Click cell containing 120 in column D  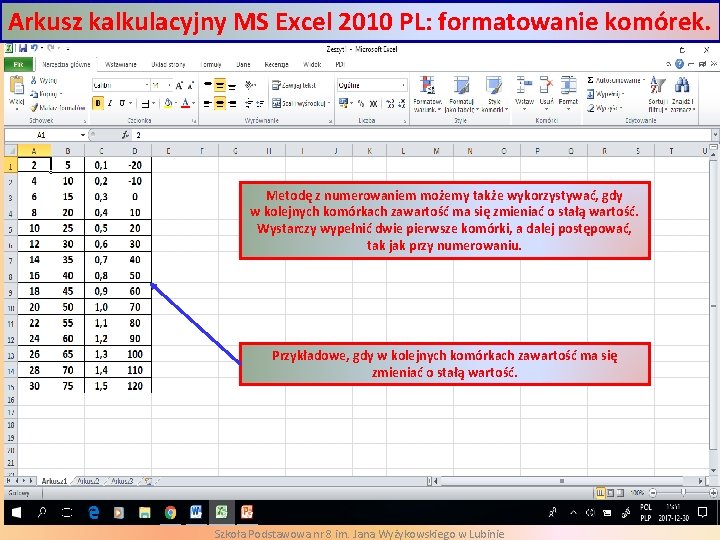pos(135,386)
